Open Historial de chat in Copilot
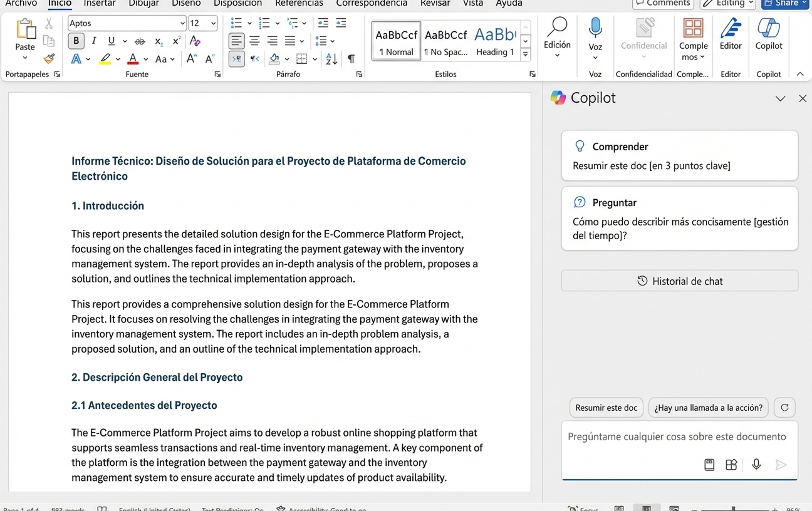Screen dimensions: 812x511 (679, 281)
